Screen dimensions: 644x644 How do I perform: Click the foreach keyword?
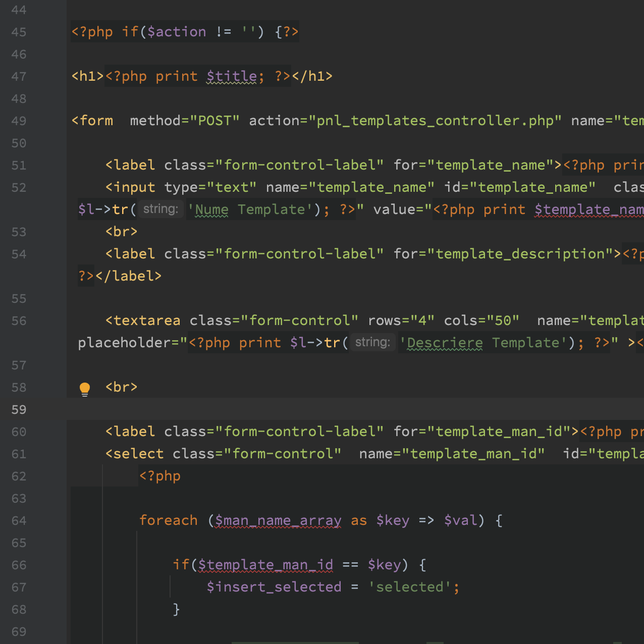169,520
